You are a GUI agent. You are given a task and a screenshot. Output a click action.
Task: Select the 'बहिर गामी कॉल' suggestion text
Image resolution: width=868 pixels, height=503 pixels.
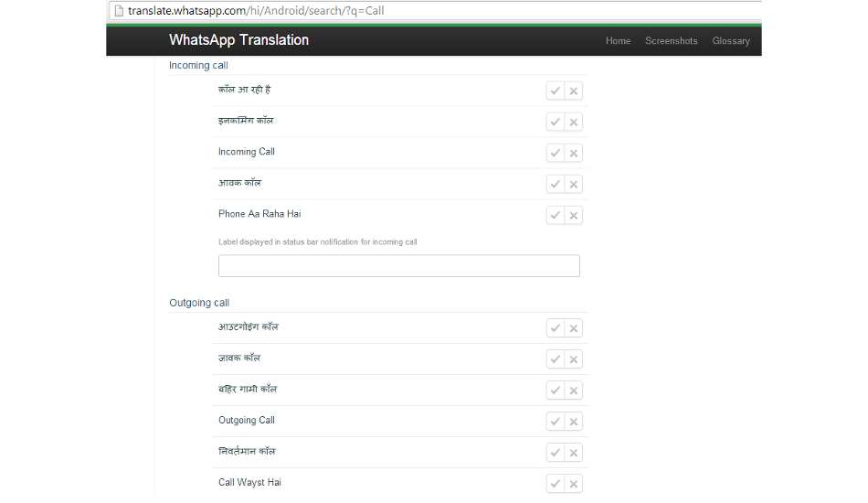(248, 389)
